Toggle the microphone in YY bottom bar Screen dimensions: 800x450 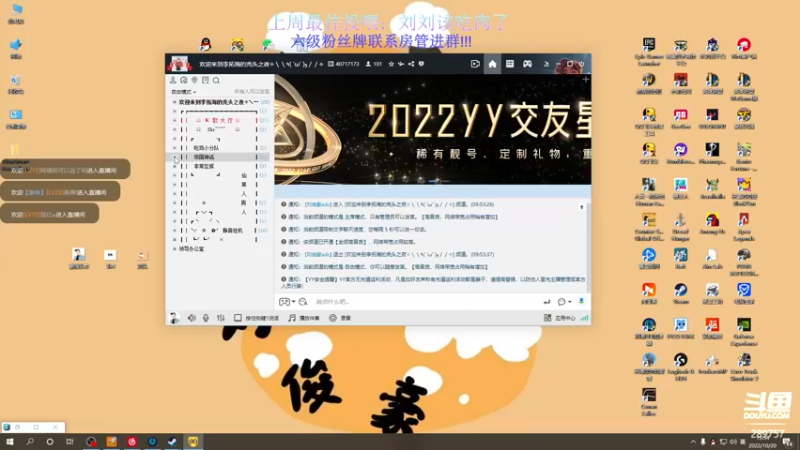(206, 318)
